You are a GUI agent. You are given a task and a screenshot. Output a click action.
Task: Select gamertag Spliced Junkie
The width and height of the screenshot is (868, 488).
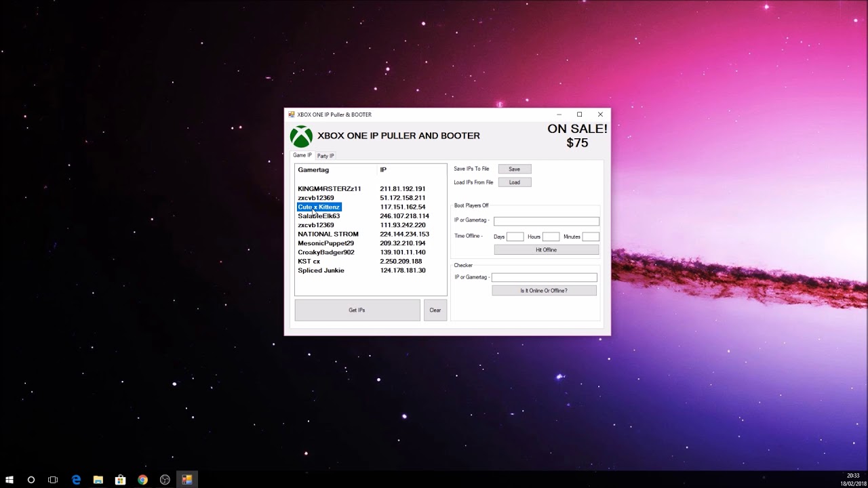point(321,270)
